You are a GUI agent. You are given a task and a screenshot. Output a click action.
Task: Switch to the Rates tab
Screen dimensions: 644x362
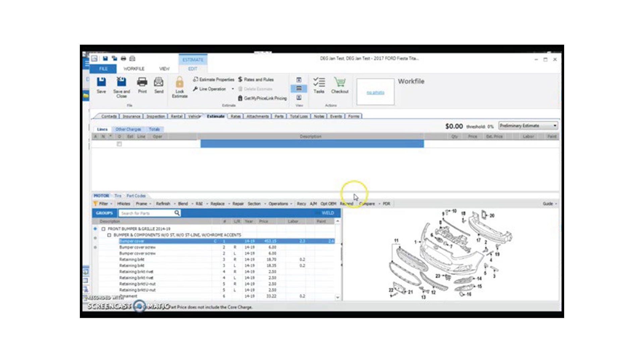coord(235,116)
